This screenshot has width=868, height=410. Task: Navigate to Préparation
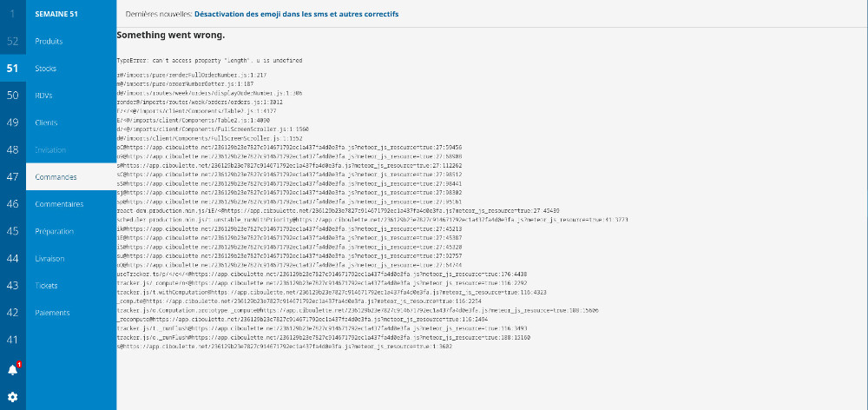coord(55,231)
